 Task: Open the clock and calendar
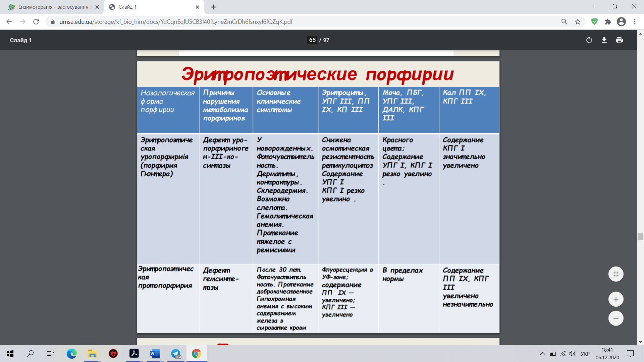(x=607, y=354)
